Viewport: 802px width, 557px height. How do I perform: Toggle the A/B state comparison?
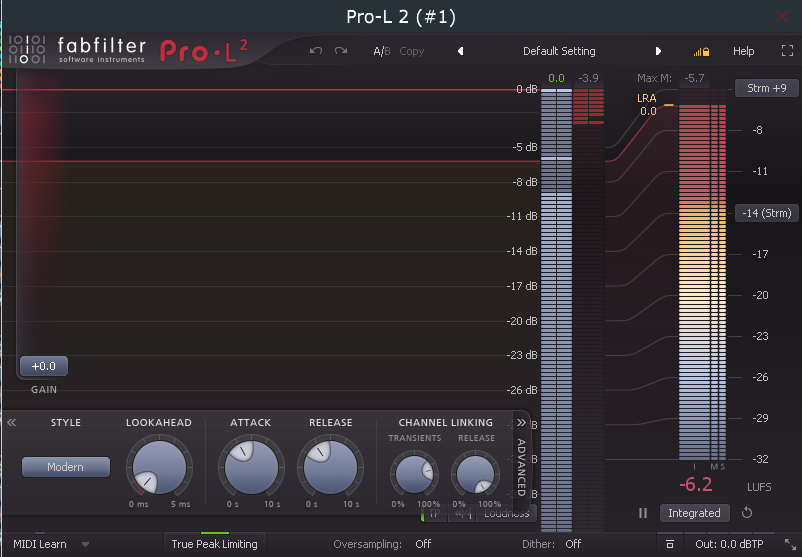pos(382,51)
